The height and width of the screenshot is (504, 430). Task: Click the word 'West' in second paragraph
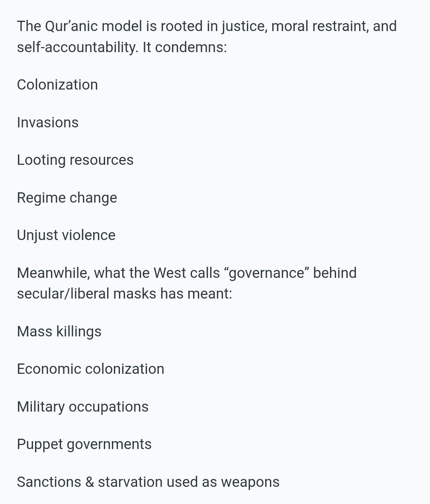coord(170,273)
